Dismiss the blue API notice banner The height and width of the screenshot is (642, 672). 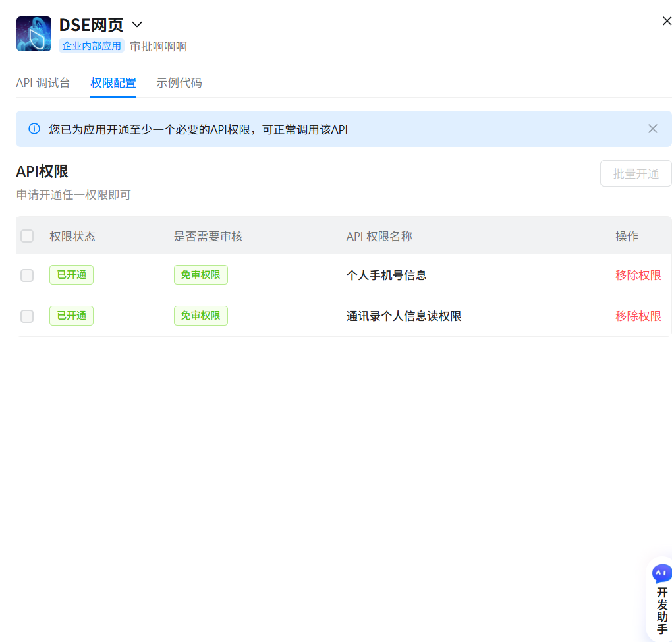(x=653, y=129)
